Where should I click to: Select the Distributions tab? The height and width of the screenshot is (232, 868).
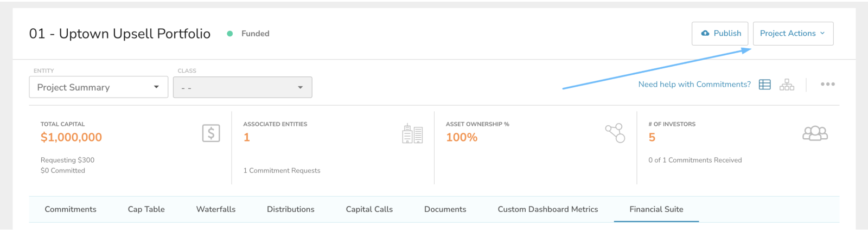click(x=291, y=209)
